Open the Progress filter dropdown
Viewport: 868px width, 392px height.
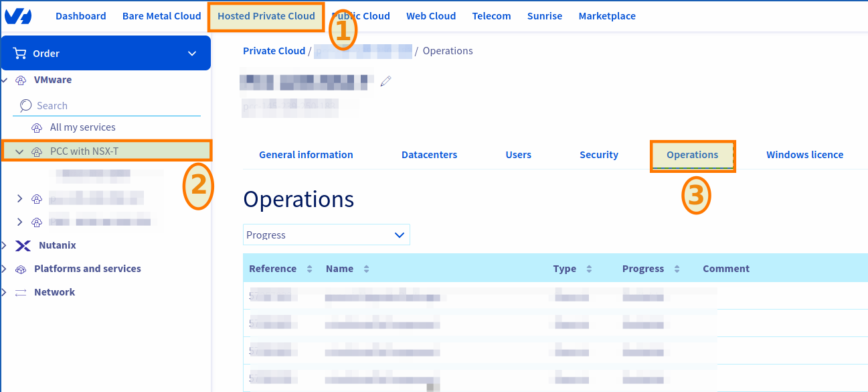[x=326, y=235]
